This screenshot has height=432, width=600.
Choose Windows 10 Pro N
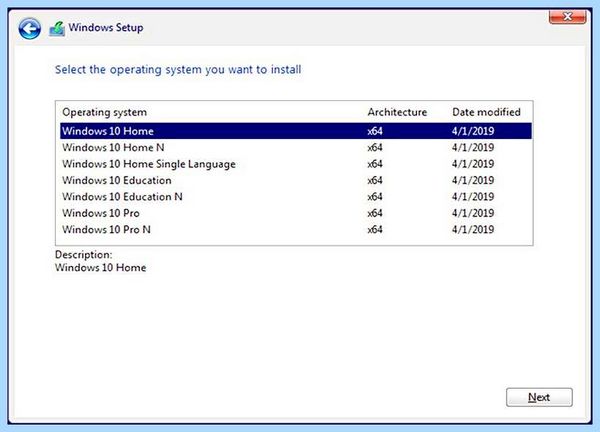tap(296, 230)
